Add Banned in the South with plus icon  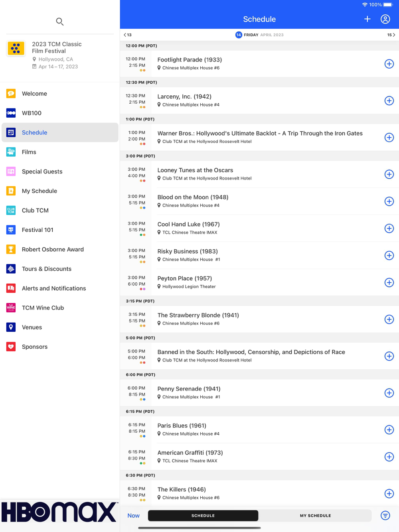pyautogui.click(x=389, y=356)
